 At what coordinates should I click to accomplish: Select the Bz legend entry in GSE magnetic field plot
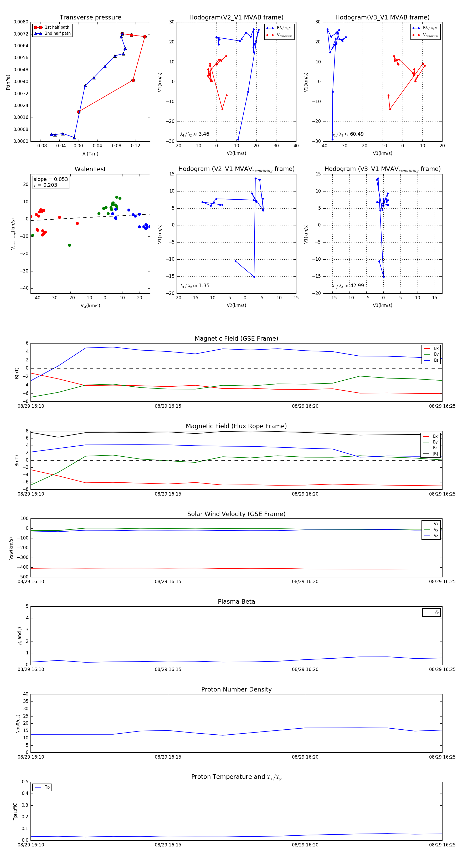[x=431, y=361]
